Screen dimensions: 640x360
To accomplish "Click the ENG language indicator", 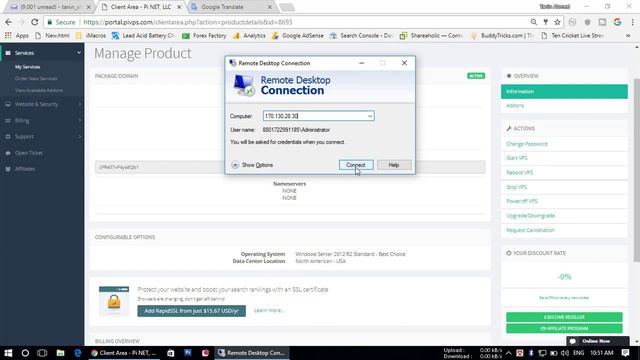I will pyautogui.click(x=578, y=353).
